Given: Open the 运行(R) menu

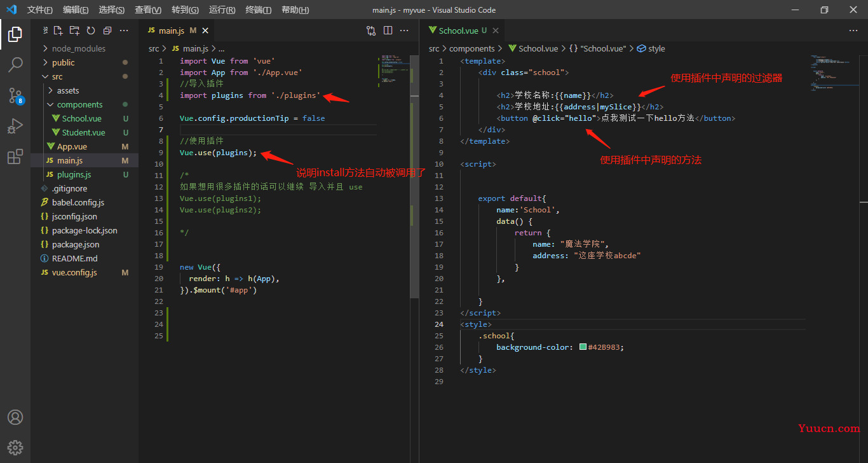Looking at the screenshot, I should [222, 10].
